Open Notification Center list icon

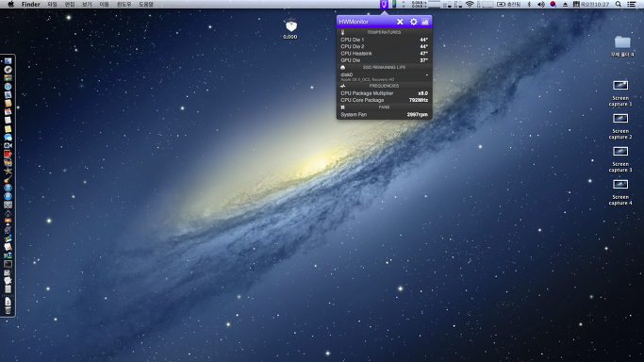632,4
